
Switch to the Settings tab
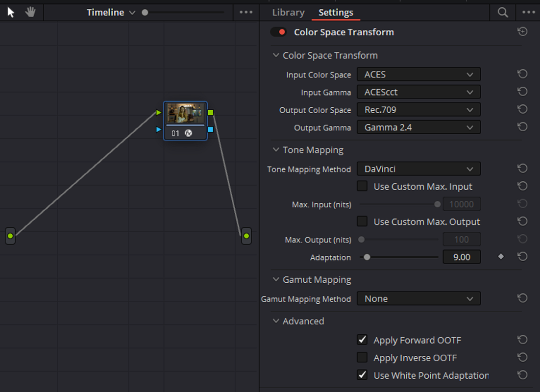[x=336, y=12]
